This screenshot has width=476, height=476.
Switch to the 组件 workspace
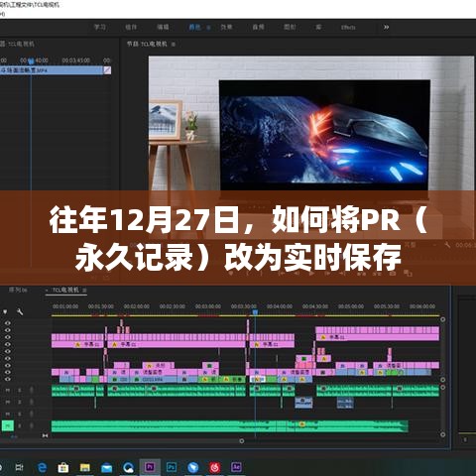(131, 27)
